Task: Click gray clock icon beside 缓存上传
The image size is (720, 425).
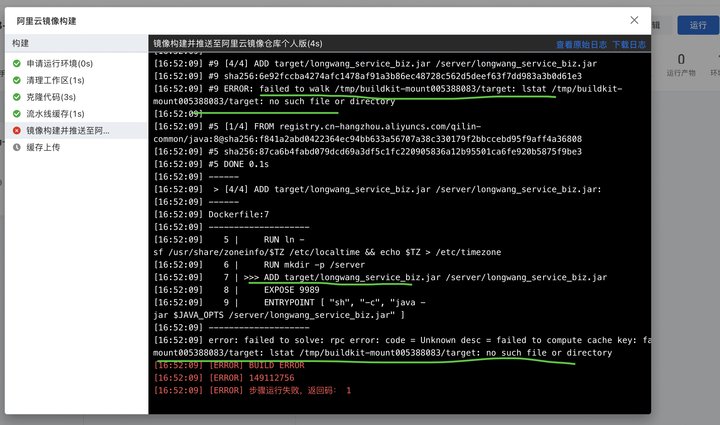Action: (x=17, y=147)
